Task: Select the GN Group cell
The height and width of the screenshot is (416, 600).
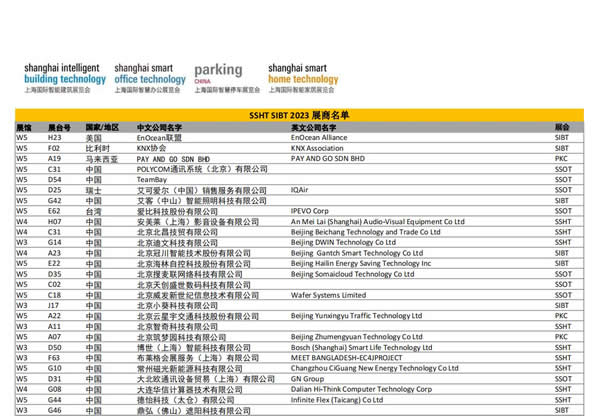Action: (x=307, y=379)
